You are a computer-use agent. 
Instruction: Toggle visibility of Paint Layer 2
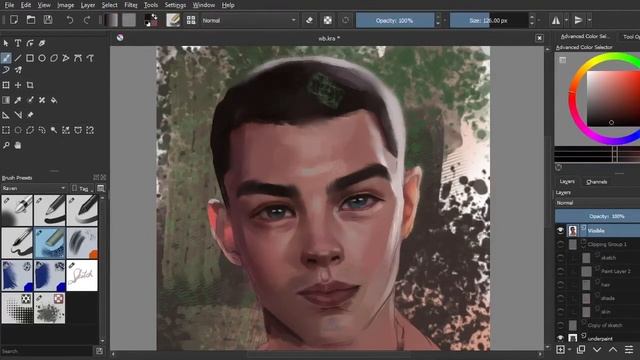point(560,271)
